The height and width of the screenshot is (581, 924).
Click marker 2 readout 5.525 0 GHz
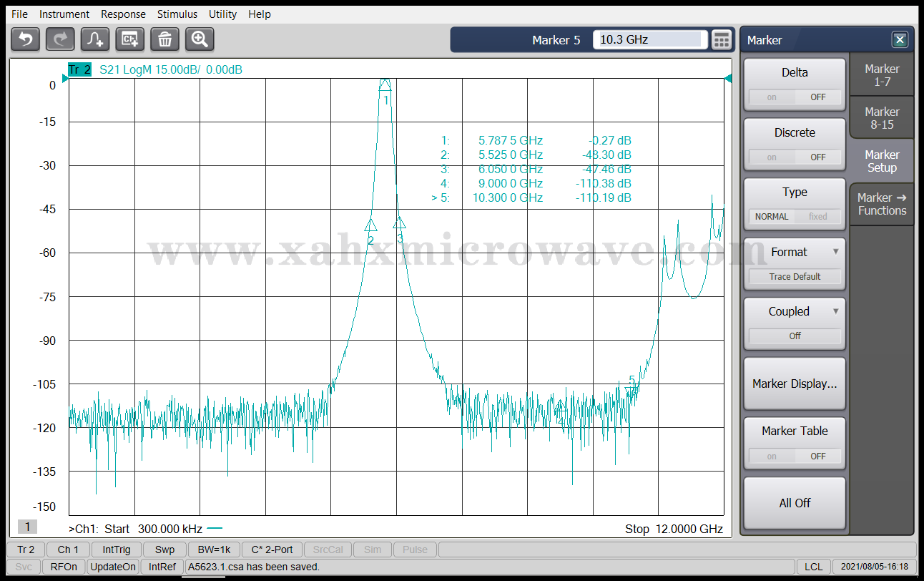511,155
